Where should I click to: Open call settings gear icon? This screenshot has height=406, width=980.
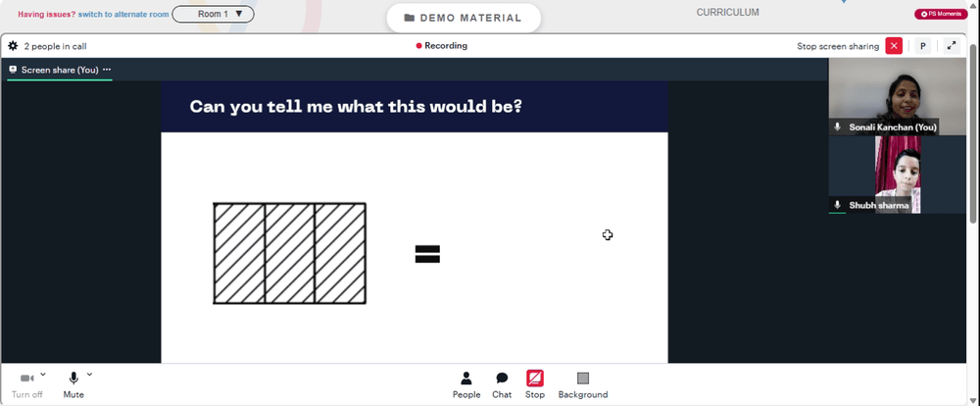coord(13,46)
